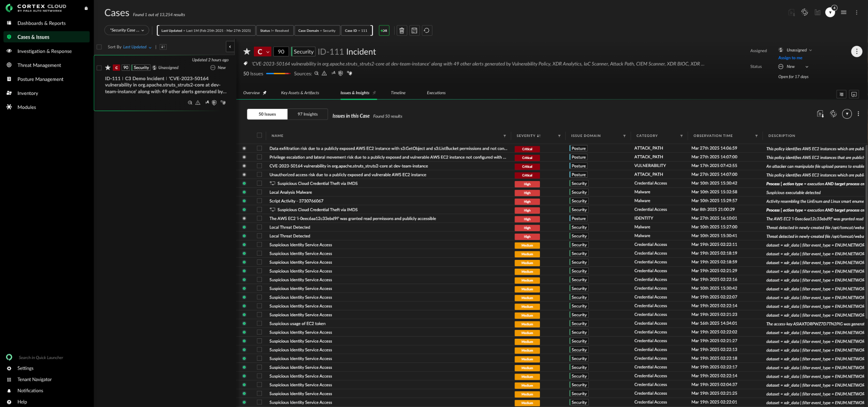Select the 97 Insights toggle

pyautogui.click(x=308, y=114)
